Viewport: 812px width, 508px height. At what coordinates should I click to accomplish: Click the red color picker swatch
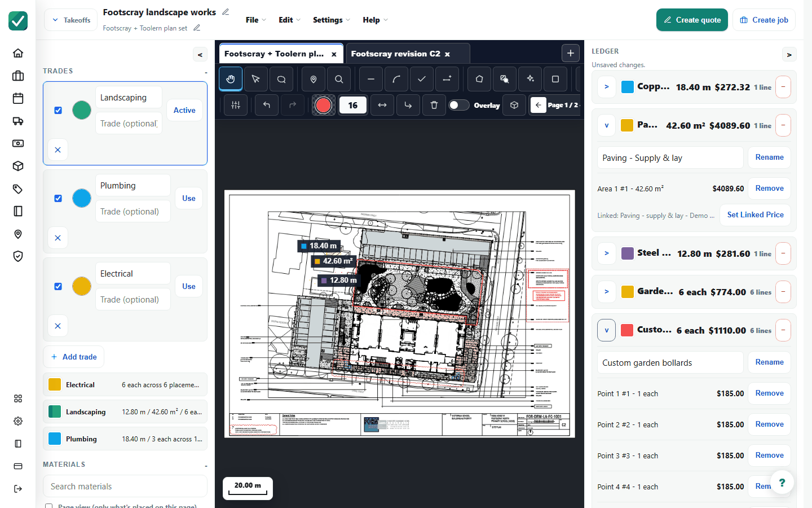point(323,105)
